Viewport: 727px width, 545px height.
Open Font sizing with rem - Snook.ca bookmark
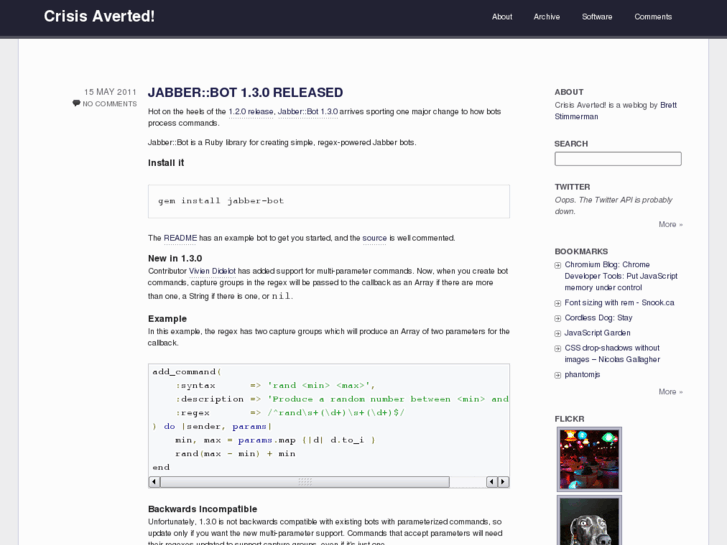click(x=619, y=302)
